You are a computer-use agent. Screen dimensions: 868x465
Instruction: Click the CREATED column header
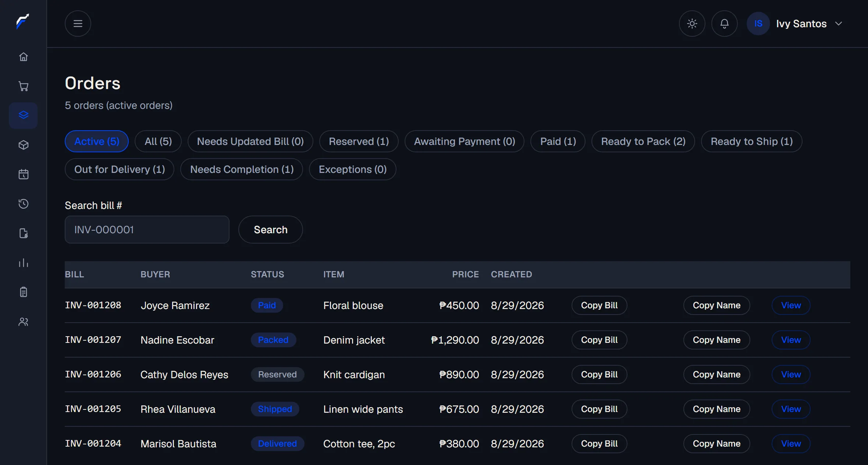tap(511, 274)
